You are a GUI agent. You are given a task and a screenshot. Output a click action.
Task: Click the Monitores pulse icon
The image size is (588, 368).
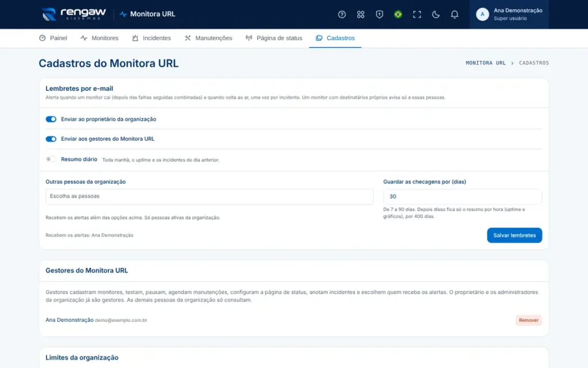[x=84, y=38]
